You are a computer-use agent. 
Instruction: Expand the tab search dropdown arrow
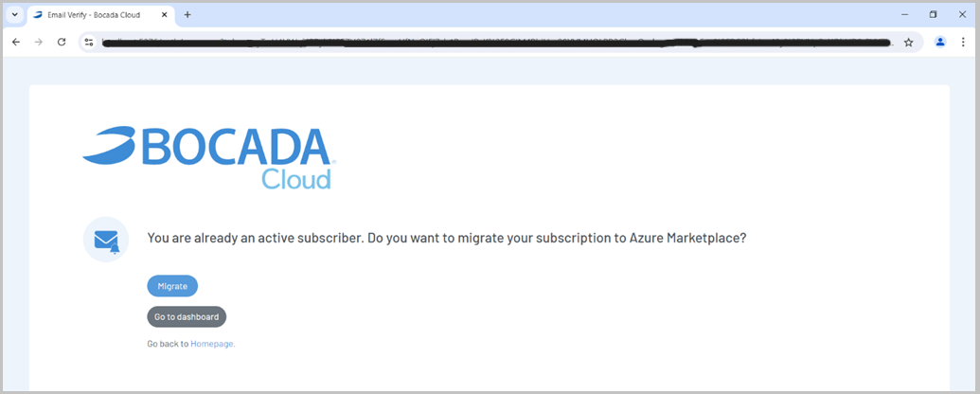[15, 15]
